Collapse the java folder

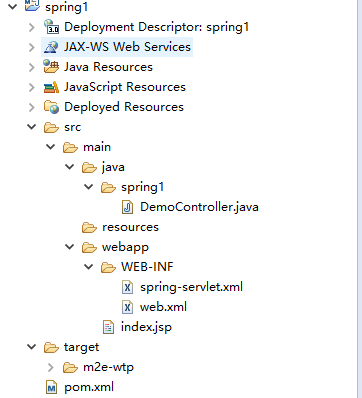[x=70, y=167]
